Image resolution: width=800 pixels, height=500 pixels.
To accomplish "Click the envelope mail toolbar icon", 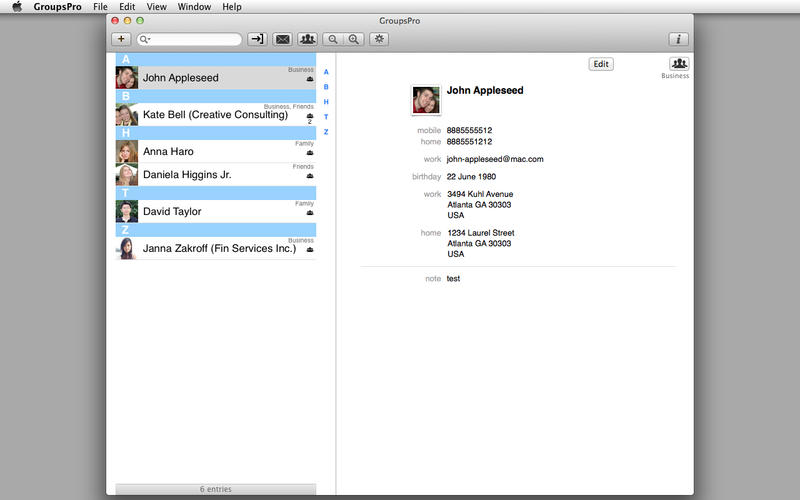I will (283, 39).
